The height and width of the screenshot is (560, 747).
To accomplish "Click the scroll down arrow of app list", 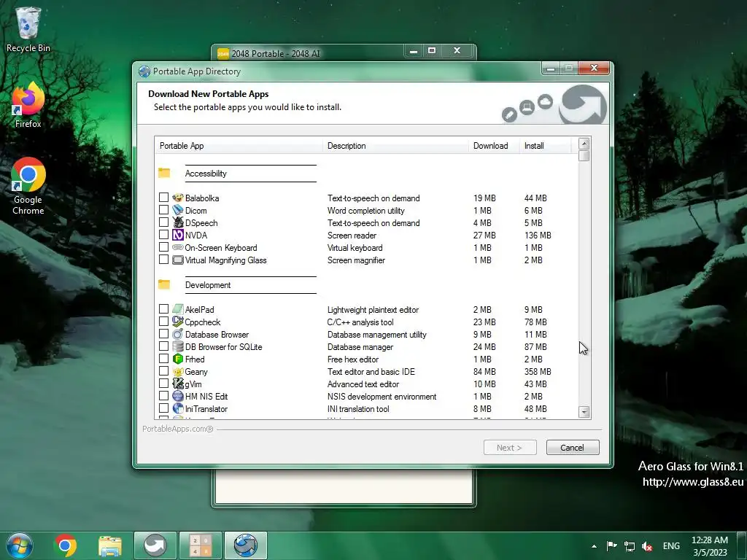I will tap(584, 412).
